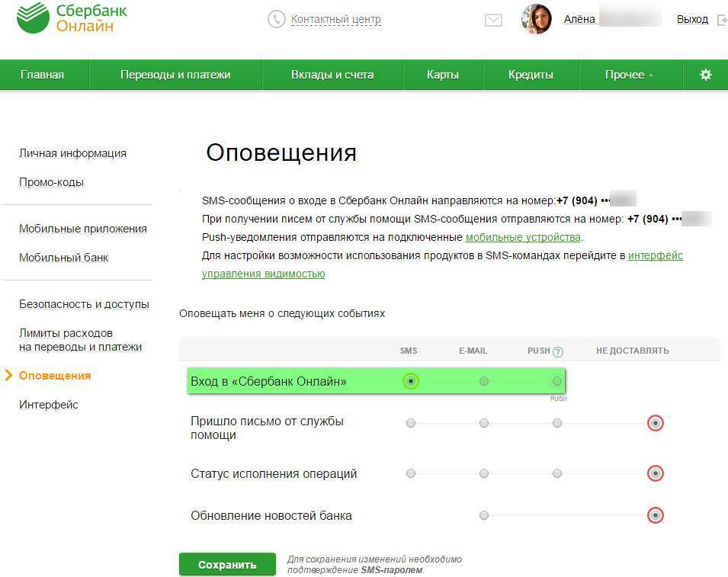Open the Контактный центр link

pyautogui.click(x=335, y=20)
